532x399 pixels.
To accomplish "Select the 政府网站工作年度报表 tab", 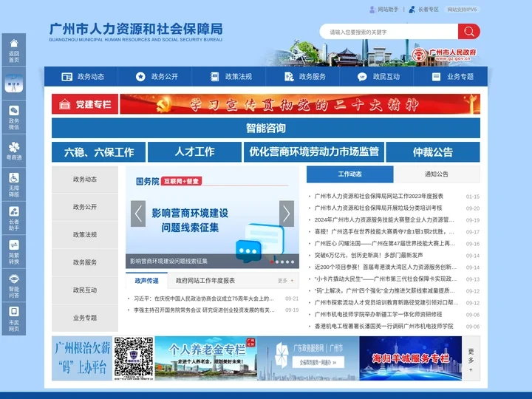I will [205, 281].
